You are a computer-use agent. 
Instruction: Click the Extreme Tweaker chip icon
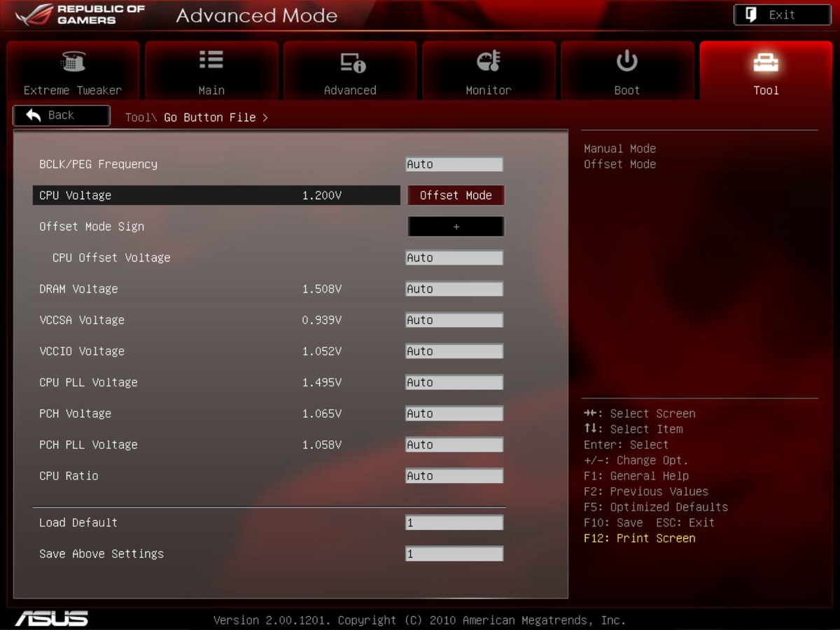click(x=73, y=62)
